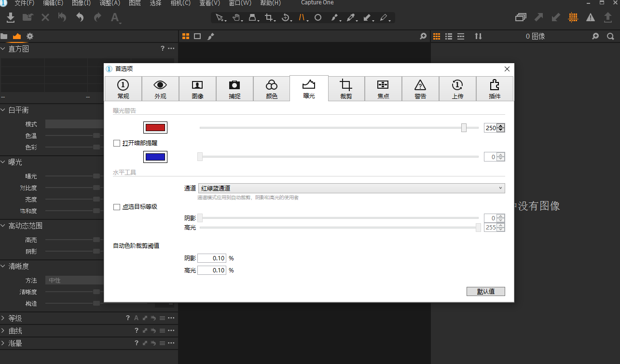Open the 相机(C) menu
620x364 pixels.
(x=180, y=3)
